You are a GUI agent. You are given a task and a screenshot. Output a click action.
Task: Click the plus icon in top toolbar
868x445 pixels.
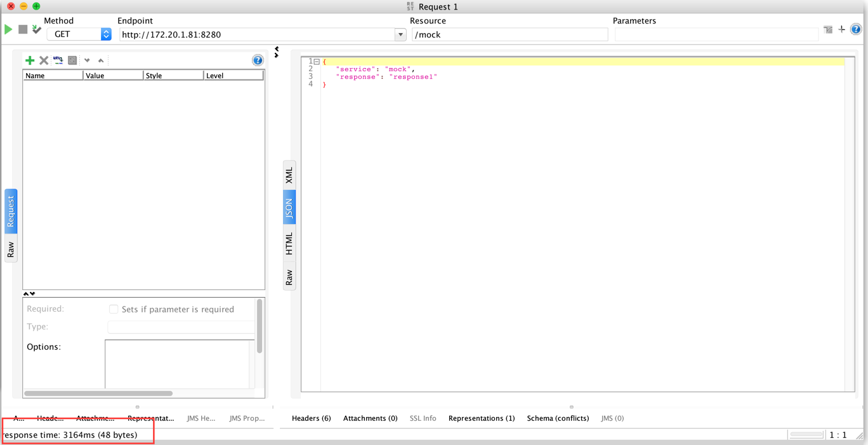point(842,29)
